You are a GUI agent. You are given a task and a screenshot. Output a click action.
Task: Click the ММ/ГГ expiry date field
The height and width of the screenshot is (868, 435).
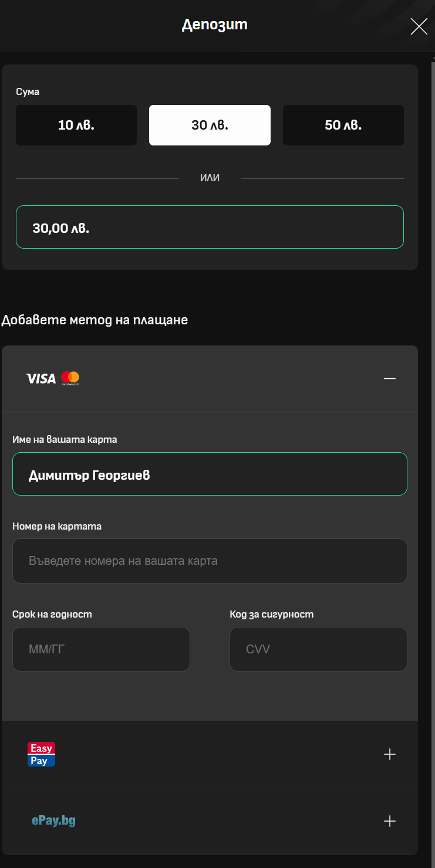[x=101, y=649]
